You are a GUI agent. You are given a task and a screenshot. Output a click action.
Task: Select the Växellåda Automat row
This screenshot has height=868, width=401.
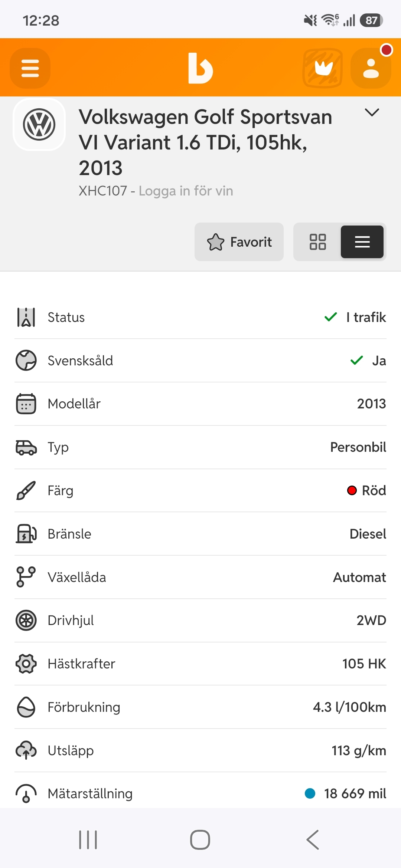click(x=200, y=577)
